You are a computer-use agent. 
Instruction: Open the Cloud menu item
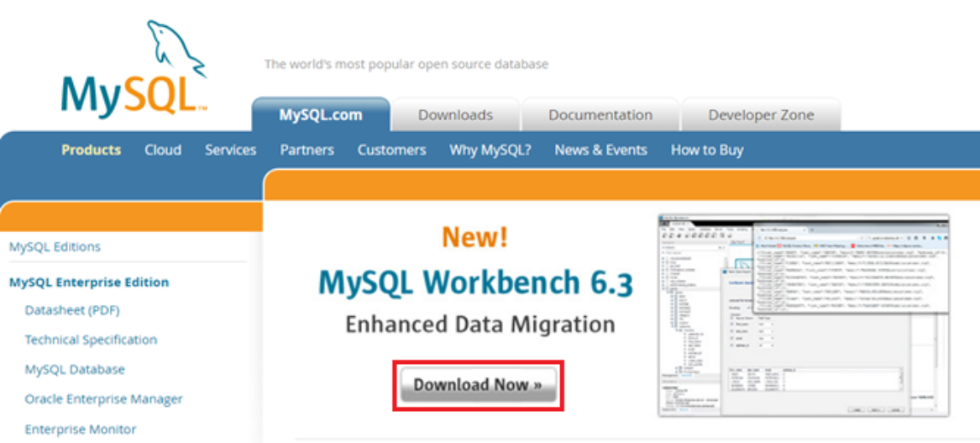click(163, 150)
